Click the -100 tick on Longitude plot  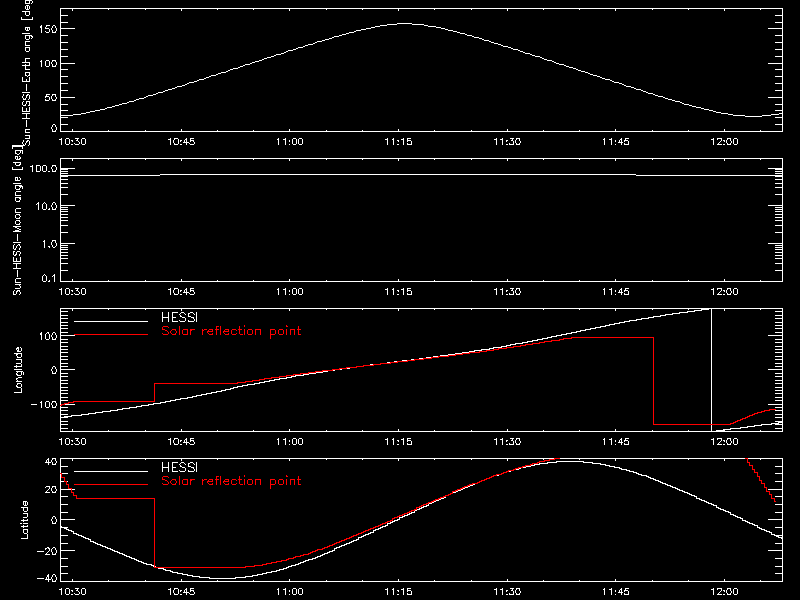[x=44, y=405]
